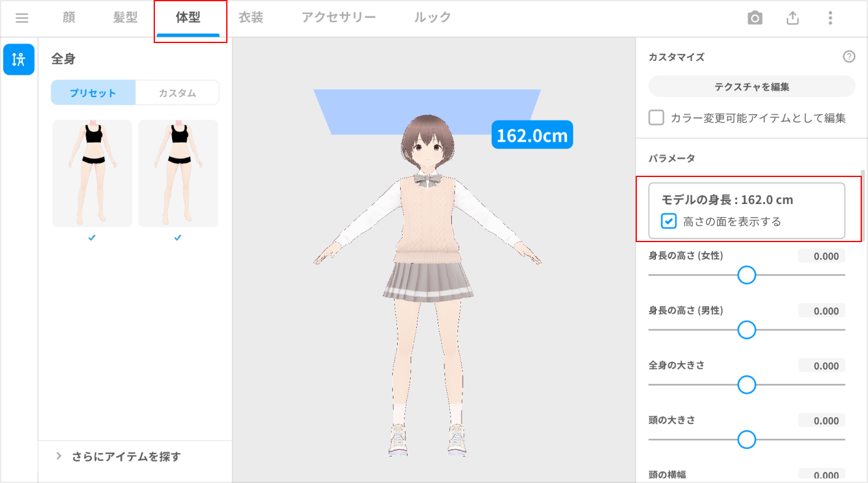Select the full body category icon in sidebar
This screenshot has height=483, width=868.
click(x=18, y=60)
